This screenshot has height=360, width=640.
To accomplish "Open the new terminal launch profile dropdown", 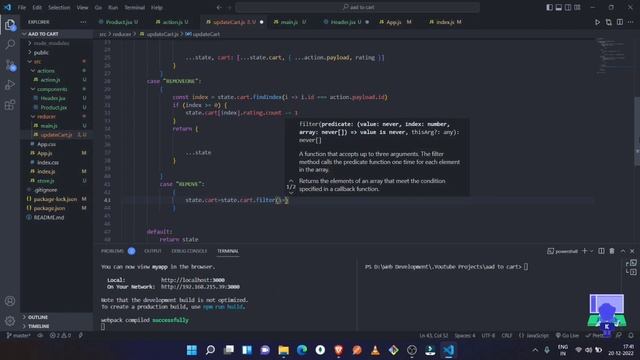I will click(x=591, y=251).
